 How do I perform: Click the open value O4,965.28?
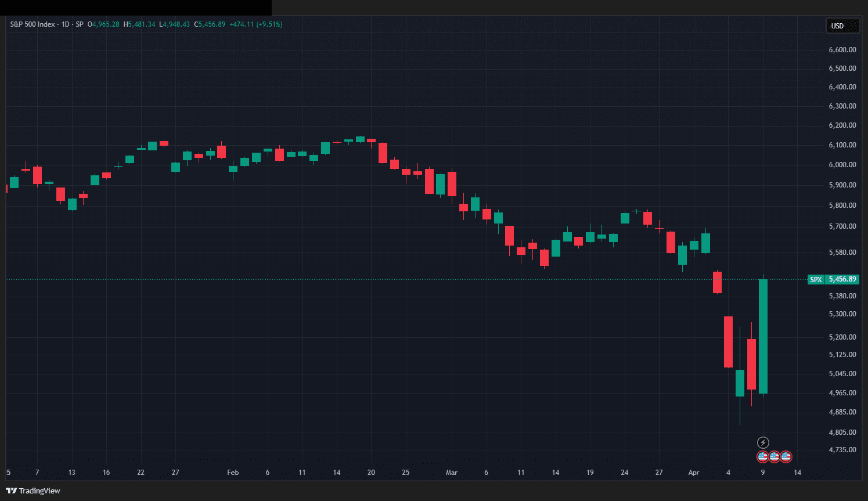(103, 24)
